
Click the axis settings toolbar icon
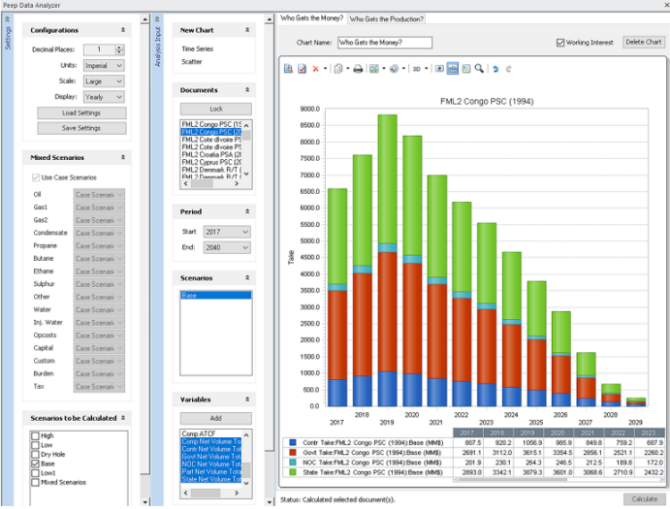click(439, 69)
